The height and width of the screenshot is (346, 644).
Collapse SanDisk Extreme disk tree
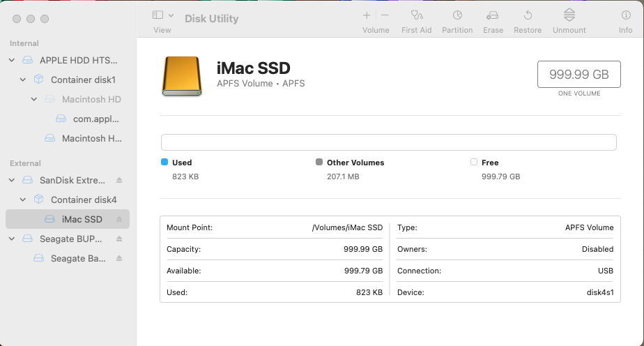(x=12, y=181)
